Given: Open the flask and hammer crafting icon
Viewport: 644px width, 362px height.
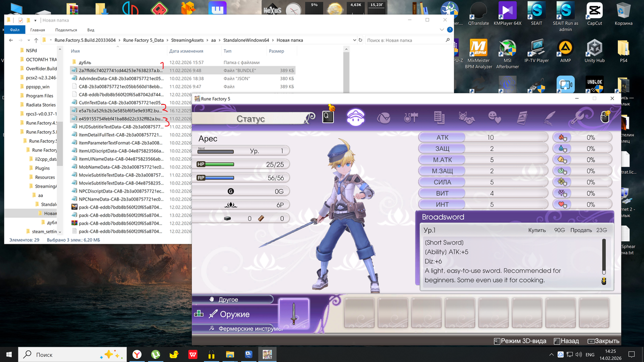Looking at the screenshot, I should pos(411,118).
